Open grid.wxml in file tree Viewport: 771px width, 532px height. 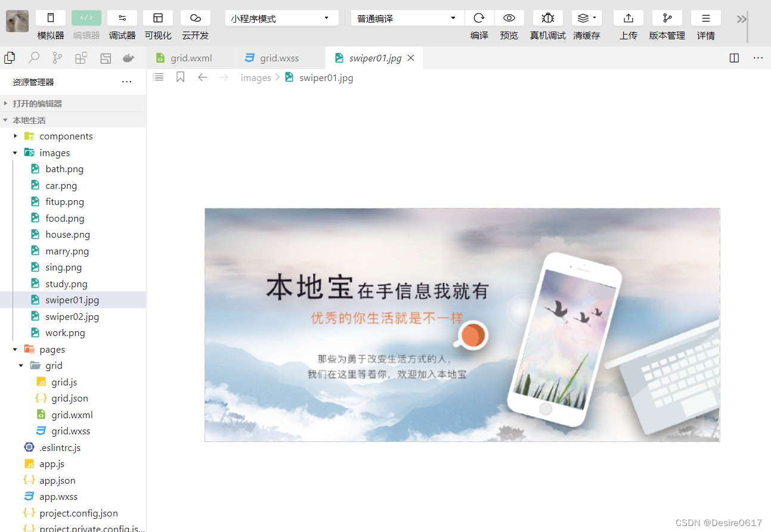[73, 415]
